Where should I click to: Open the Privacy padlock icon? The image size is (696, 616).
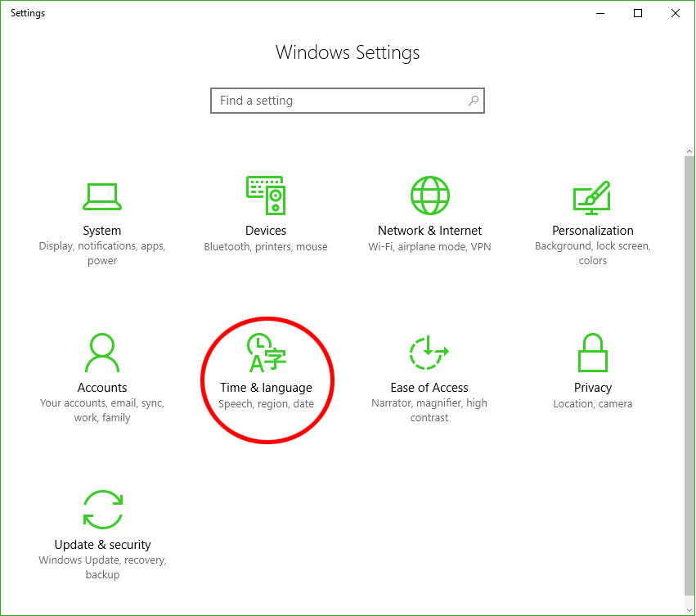click(593, 353)
